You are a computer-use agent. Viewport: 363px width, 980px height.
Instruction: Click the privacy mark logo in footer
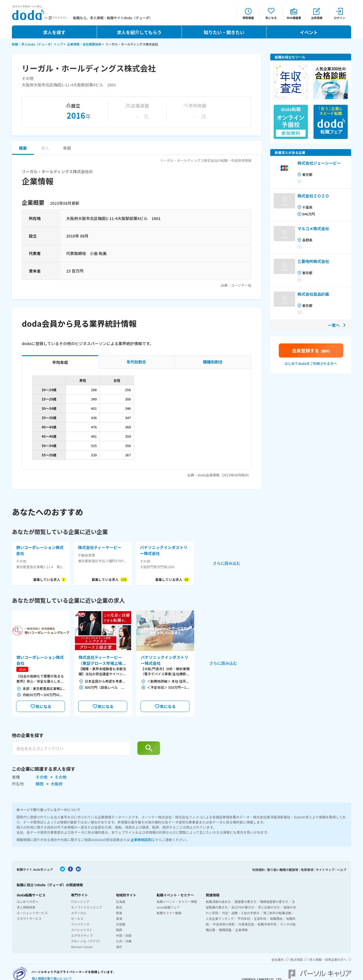click(x=20, y=974)
